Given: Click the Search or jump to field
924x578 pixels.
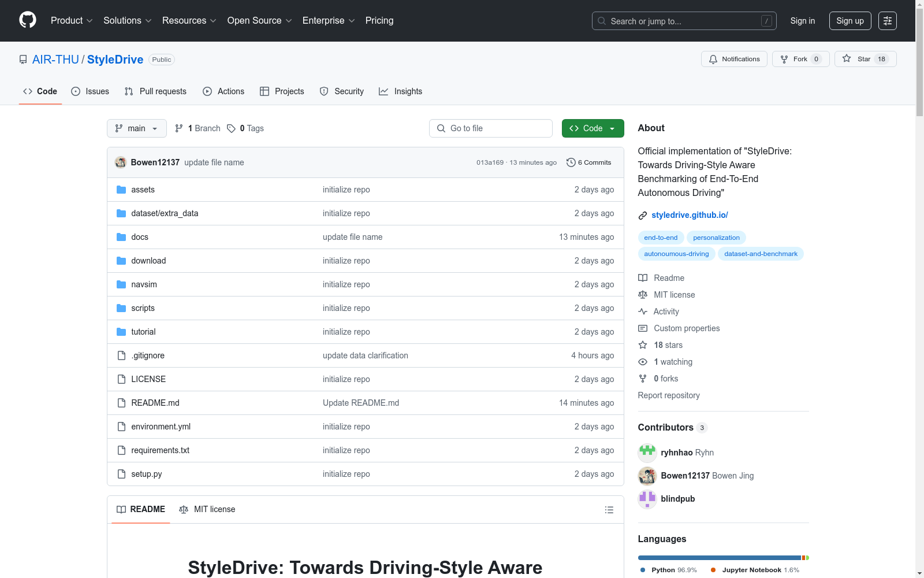Looking at the screenshot, I should (684, 21).
